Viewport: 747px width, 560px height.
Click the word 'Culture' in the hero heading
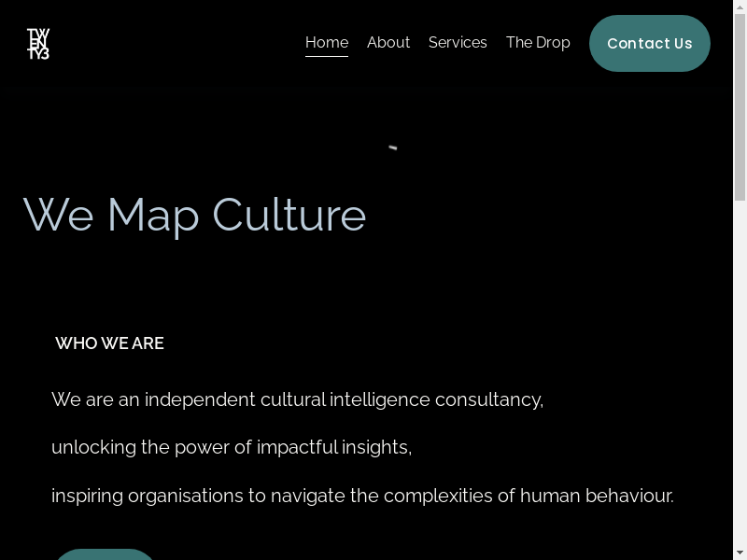click(289, 215)
